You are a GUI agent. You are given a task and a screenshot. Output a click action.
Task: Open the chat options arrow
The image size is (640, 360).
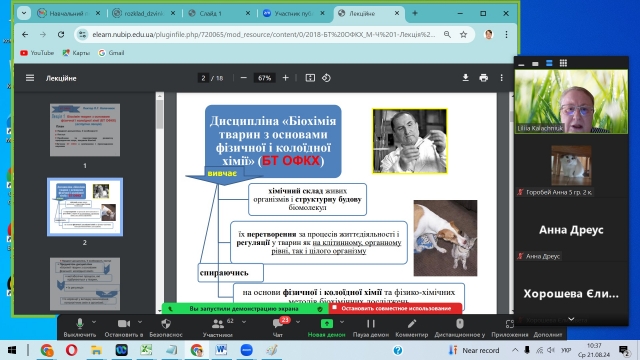[298, 322]
